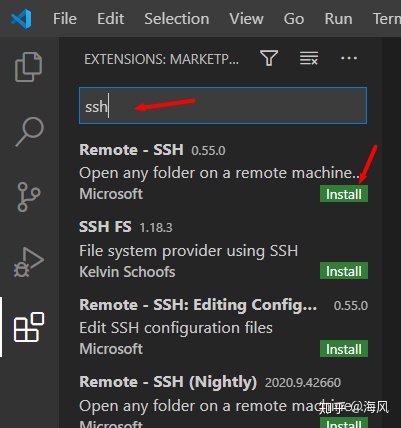Select the Extensions view icon
The image size is (401, 428).
click(29, 327)
